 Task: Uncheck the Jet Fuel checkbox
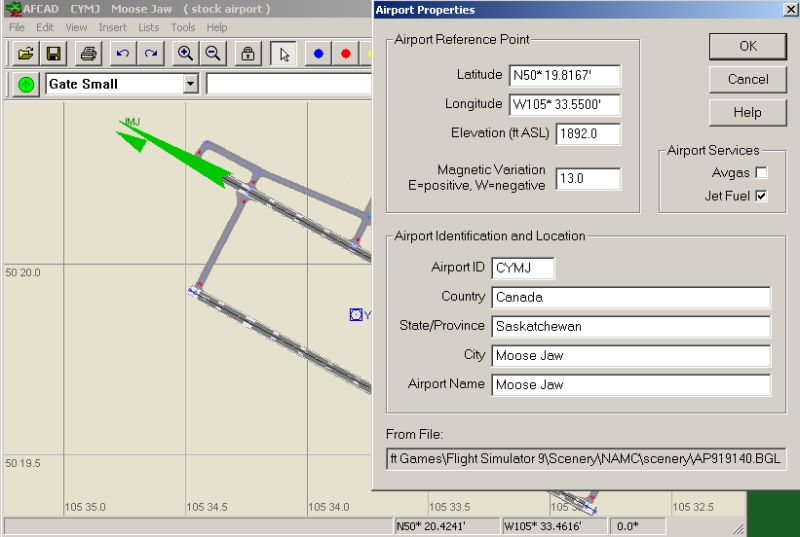pyautogui.click(x=761, y=196)
